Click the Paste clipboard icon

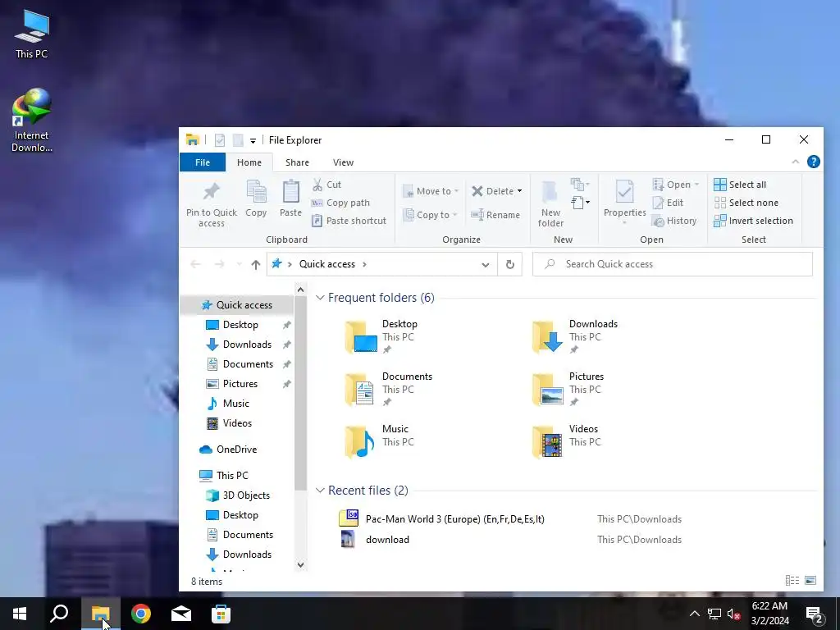click(291, 192)
